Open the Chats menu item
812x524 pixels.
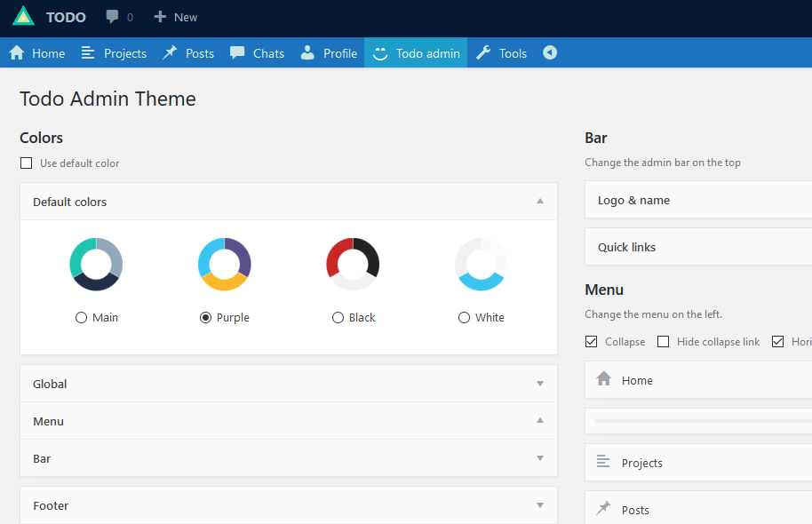(x=258, y=53)
